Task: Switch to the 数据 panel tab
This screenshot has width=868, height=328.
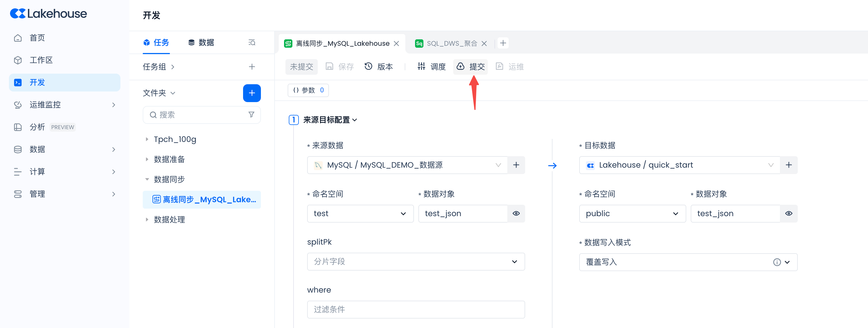Action: coord(201,42)
